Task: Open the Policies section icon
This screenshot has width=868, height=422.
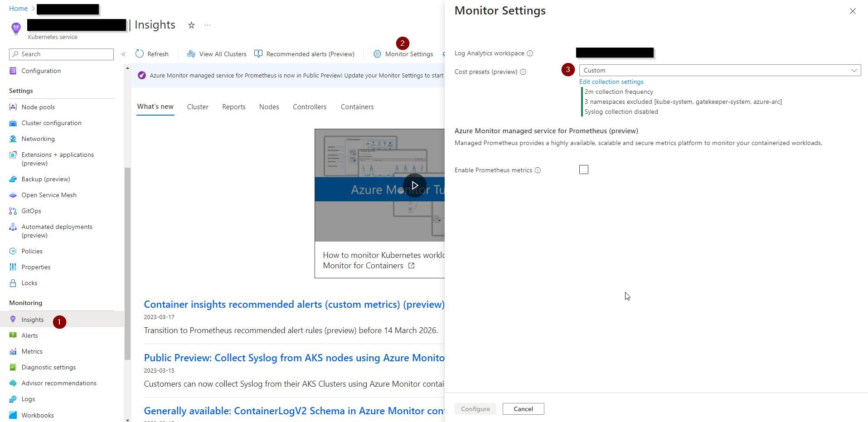Action: click(x=13, y=251)
